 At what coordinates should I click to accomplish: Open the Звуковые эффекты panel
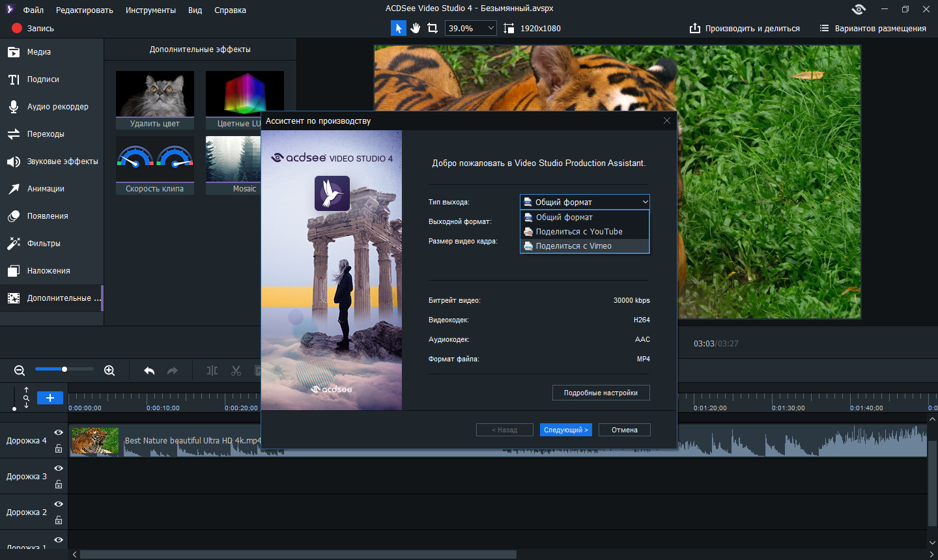pos(51,161)
